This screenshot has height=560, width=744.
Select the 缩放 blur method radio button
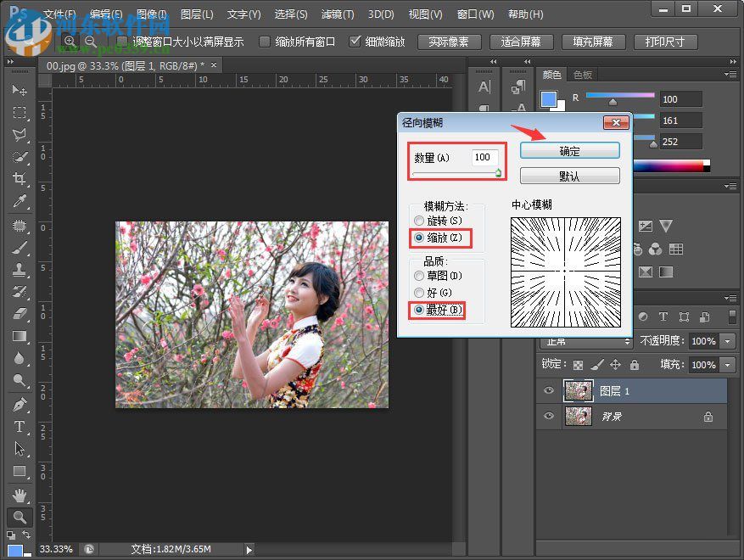point(418,238)
